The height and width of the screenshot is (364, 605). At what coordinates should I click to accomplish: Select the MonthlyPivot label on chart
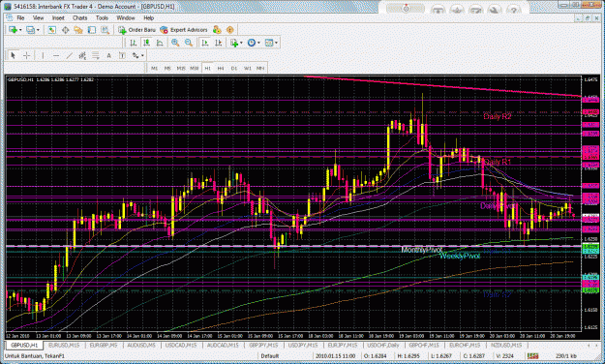421,250
